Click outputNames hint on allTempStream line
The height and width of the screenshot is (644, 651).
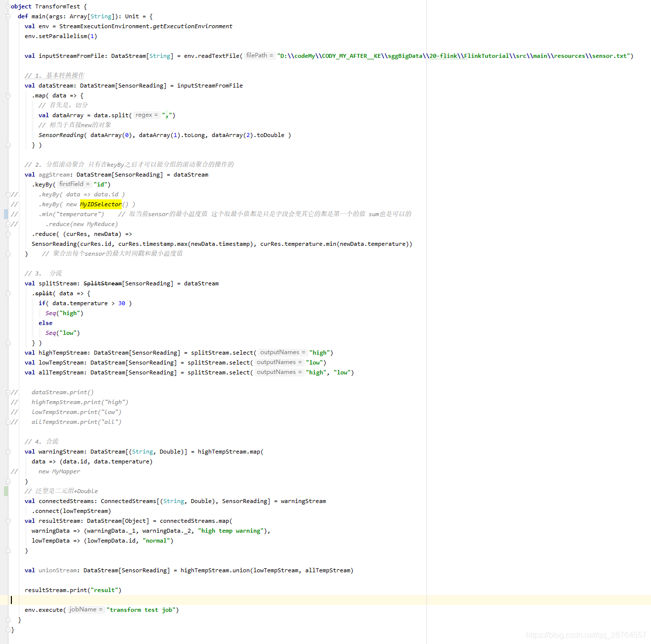[x=279, y=372]
